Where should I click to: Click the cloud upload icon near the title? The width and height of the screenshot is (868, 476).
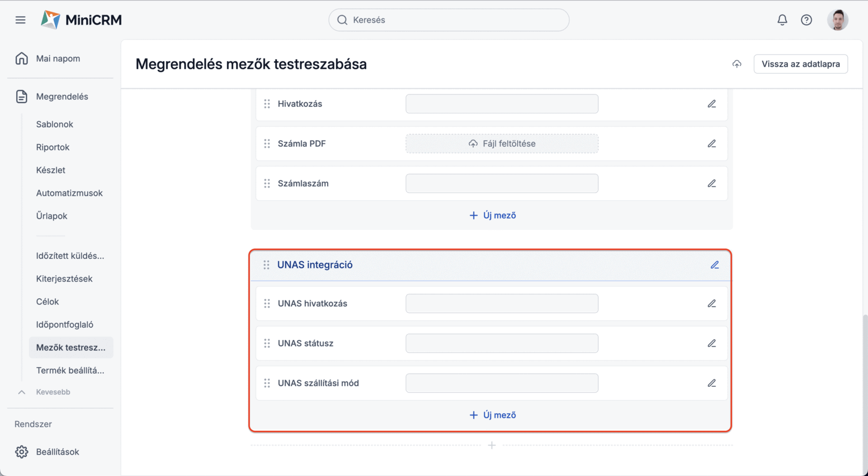737,64
